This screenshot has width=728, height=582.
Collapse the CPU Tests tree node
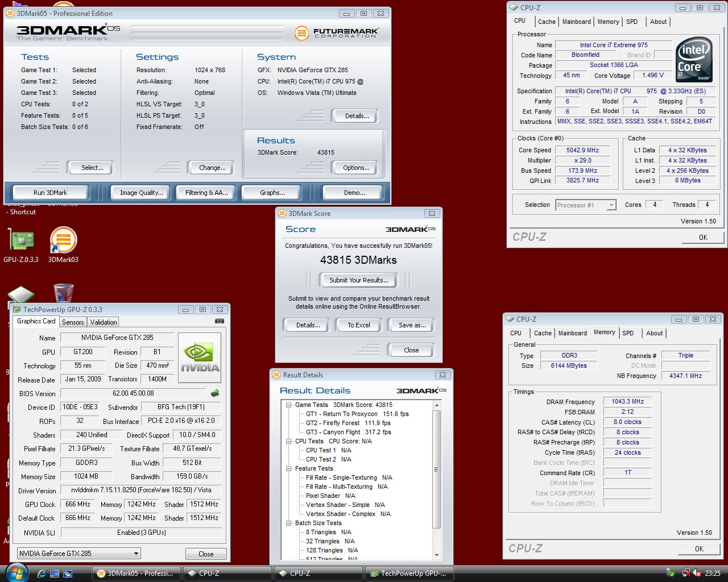tap(289, 441)
